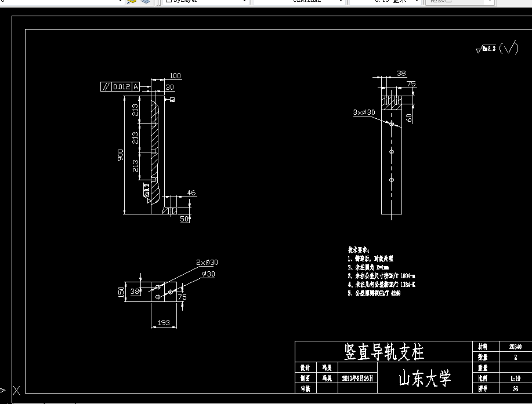This screenshot has height=404, width=532.
Task: Select the "设计" label cell
Action: tap(306, 367)
